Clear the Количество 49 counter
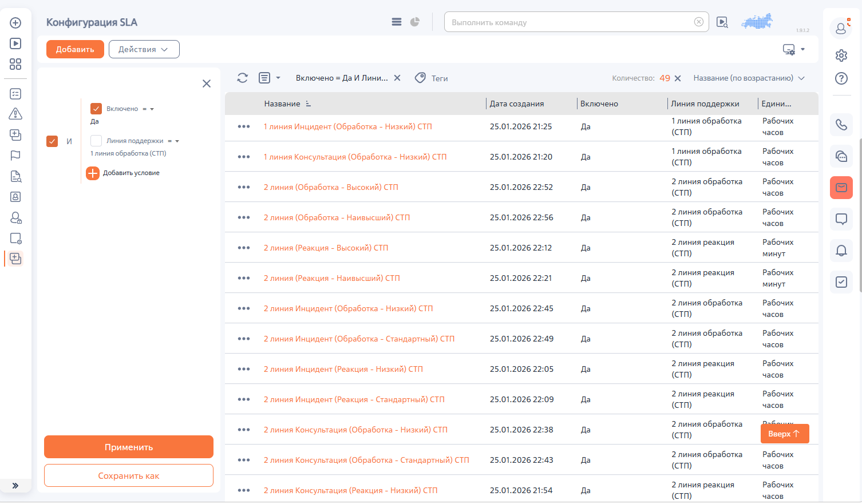 (x=678, y=78)
